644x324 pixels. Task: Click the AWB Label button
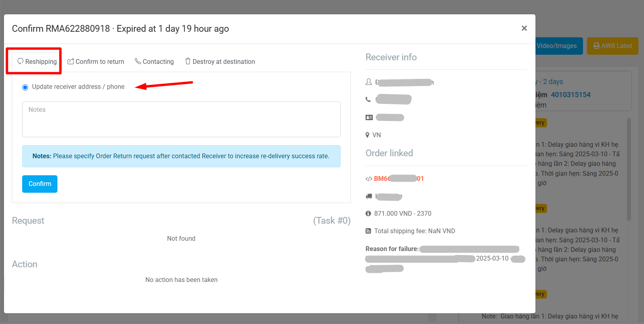(x=612, y=46)
